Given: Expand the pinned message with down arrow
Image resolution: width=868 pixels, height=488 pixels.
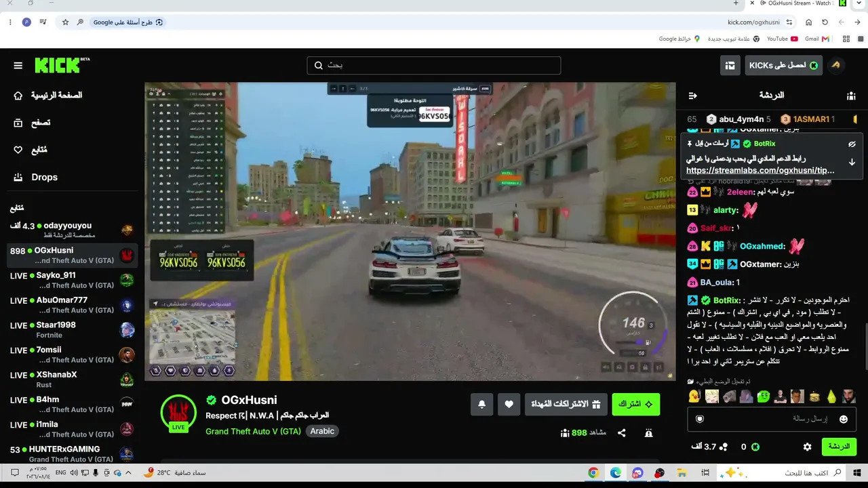Looking at the screenshot, I should 852,163.
